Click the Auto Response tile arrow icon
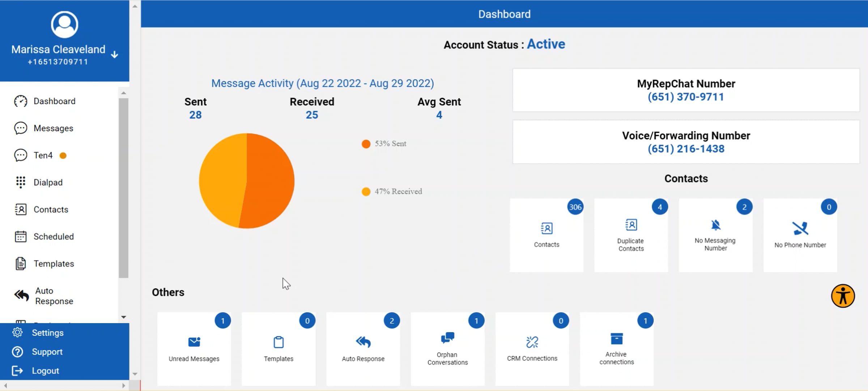 point(363,341)
